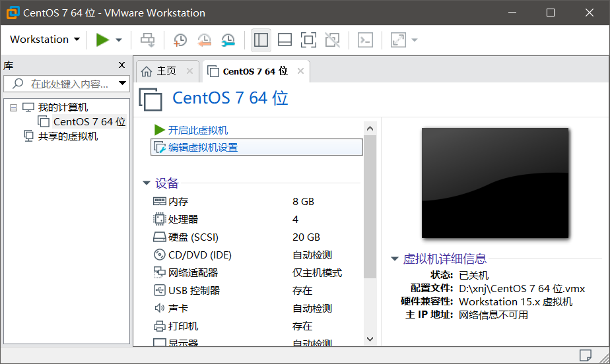610x364 pixels.
Task: Close the CentOS 7 64 位 tab
Action: [x=301, y=71]
